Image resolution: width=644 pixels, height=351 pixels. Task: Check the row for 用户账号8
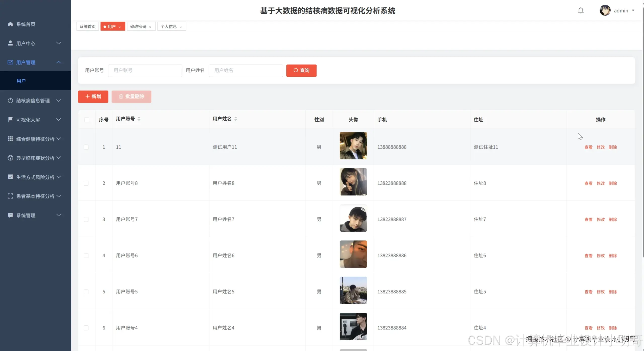[x=86, y=183]
